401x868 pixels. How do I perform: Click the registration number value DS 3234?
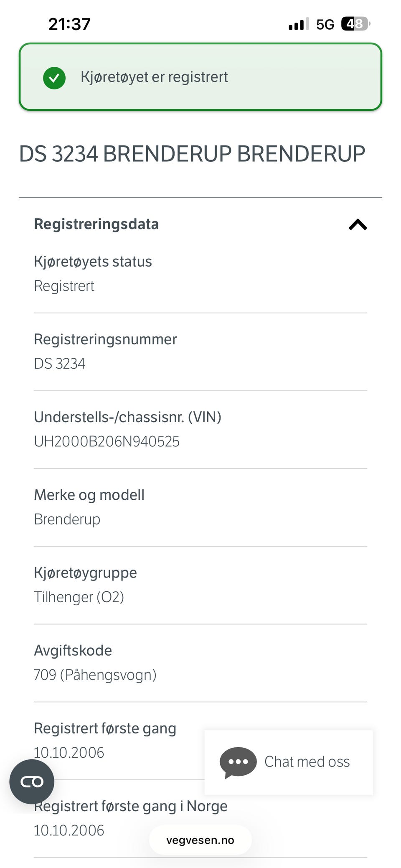pyautogui.click(x=59, y=364)
